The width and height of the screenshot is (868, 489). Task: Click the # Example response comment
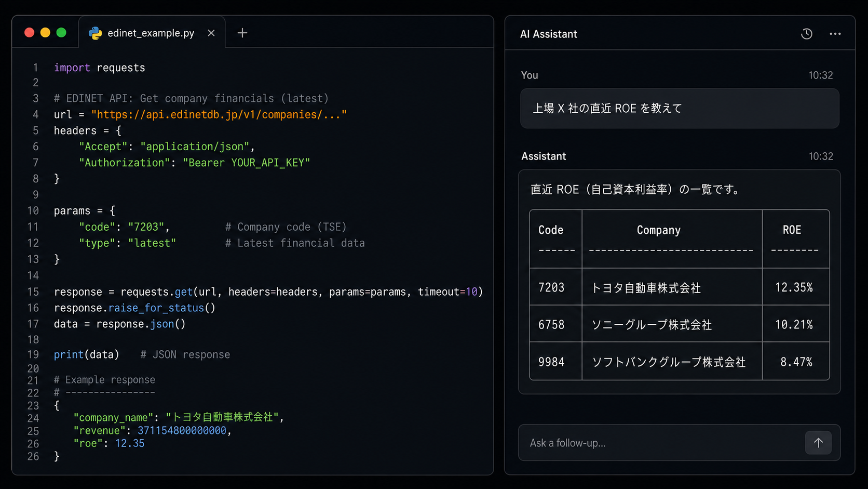click(x=104, y=380)
